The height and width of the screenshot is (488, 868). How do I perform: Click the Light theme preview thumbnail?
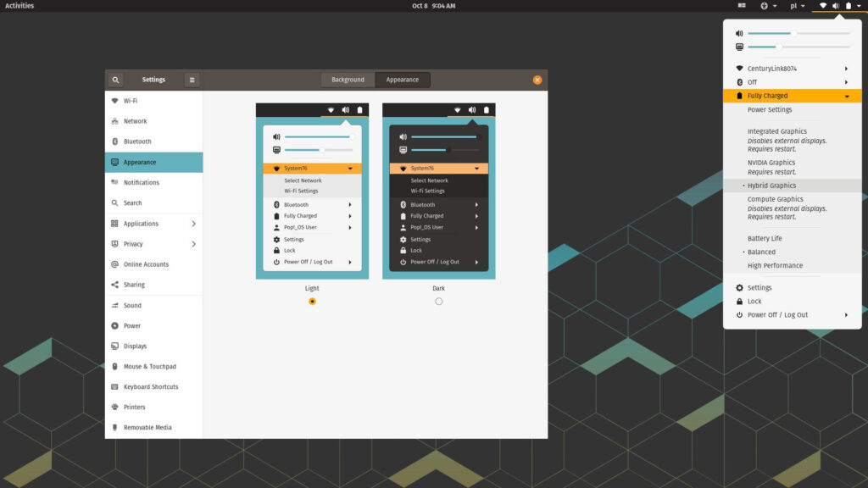tap(312, 191)
